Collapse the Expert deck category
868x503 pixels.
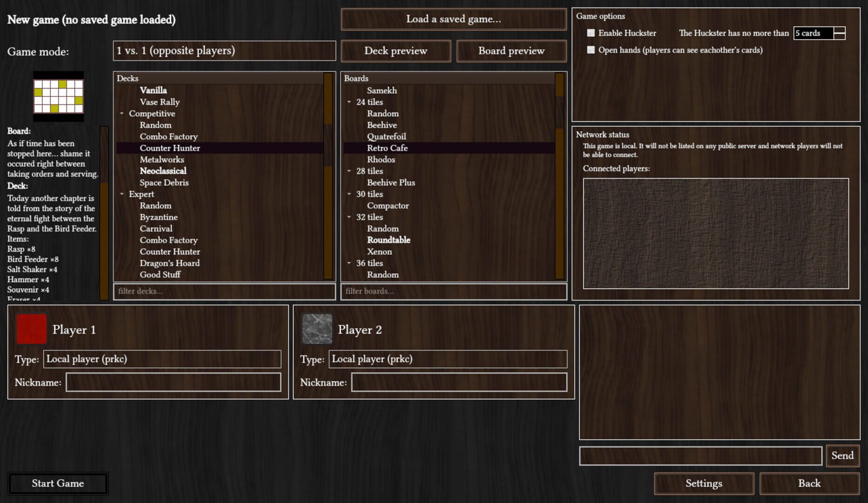tap(122, 194)
